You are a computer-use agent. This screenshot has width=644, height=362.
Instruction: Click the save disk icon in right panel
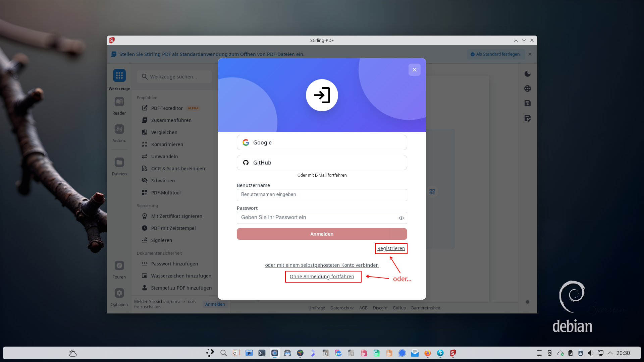(528, 103)
